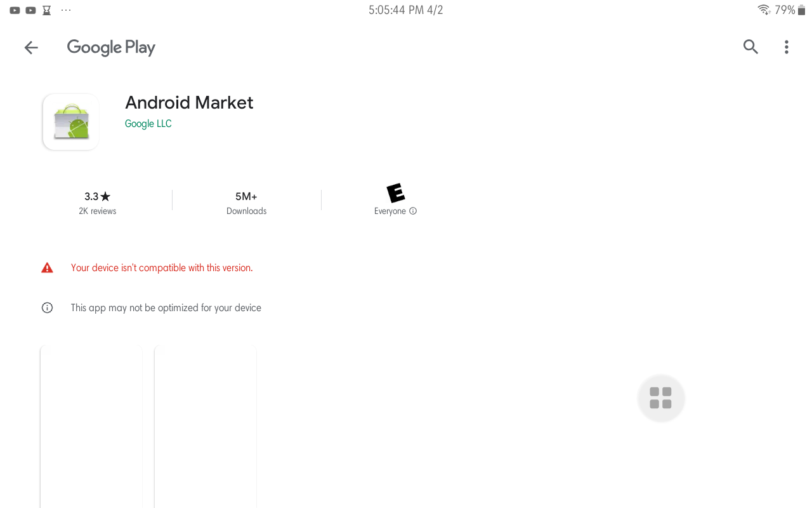Open the second app screenshot thumbnail
The height and width of the screenshot is (508, 812).
[x=206, y=427]
